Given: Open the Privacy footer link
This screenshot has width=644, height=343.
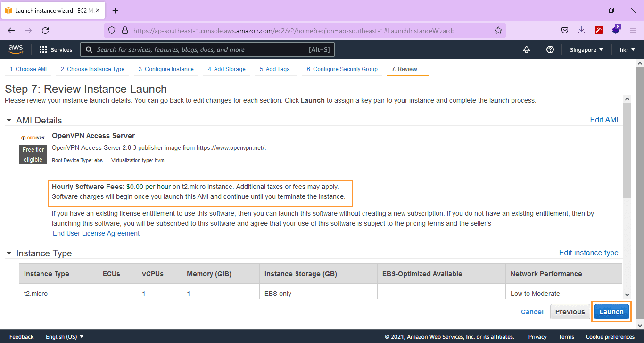Looking at the screenshot, I should coord(537,336).
